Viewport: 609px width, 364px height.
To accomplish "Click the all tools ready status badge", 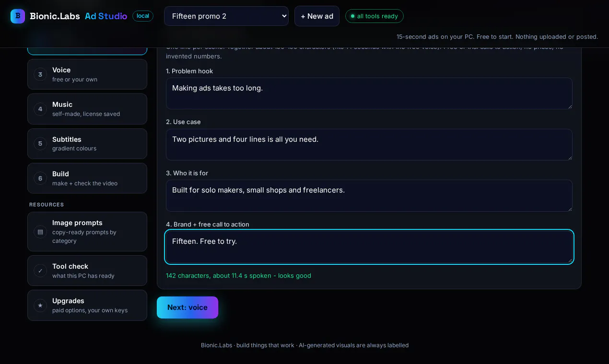I will point(375,16).
